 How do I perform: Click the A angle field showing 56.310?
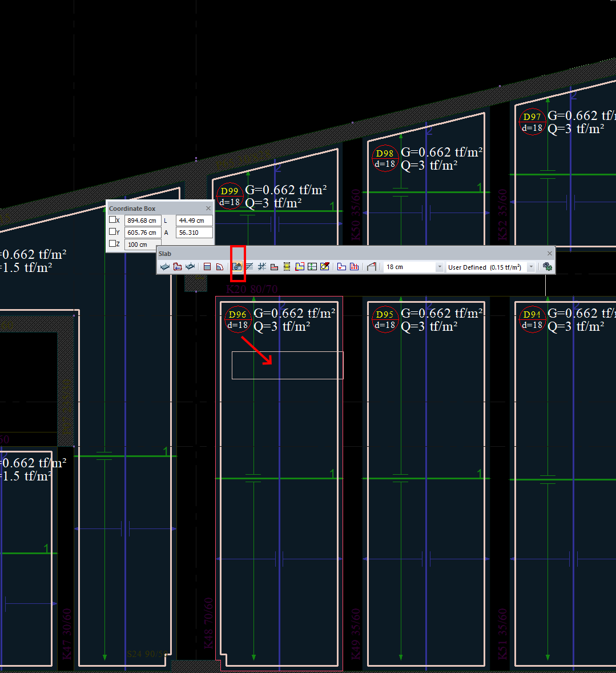click(x=194, y=233)
